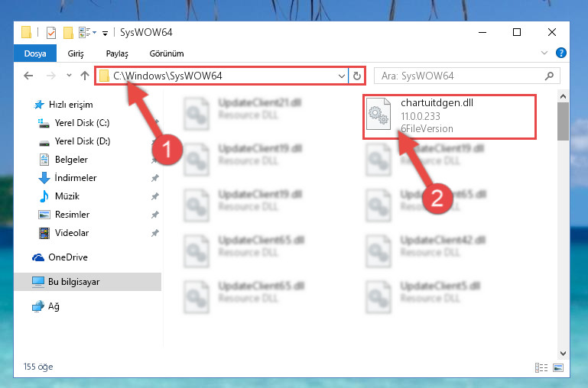Select the chartuitdgen.dll file

click(450, 117)
